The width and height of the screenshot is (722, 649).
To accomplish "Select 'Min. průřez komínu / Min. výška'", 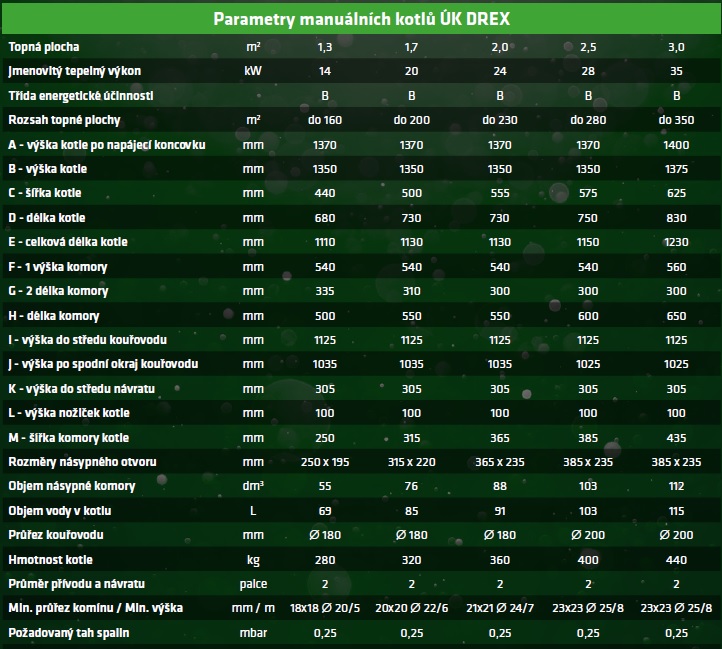I will pyautogui.click(x=96, y=608).
